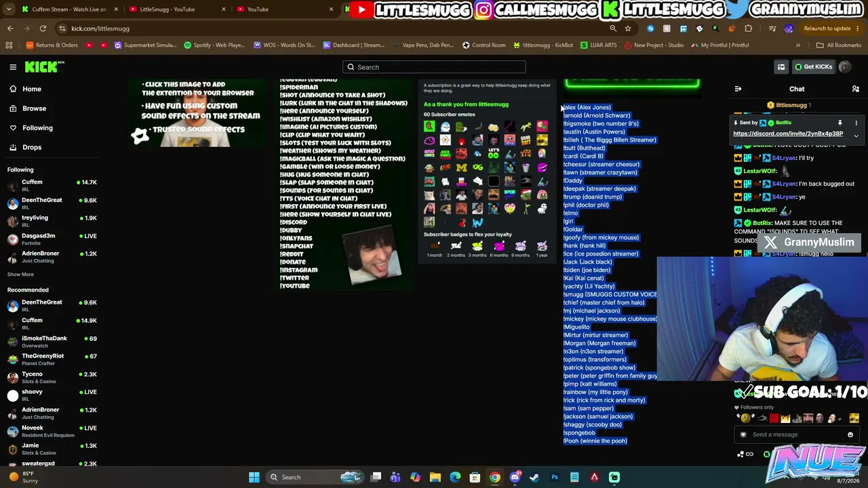Open Cuffem channel under Following
Image resolution: width=868 pixels, height=488 pixels.
coord(52,185)
